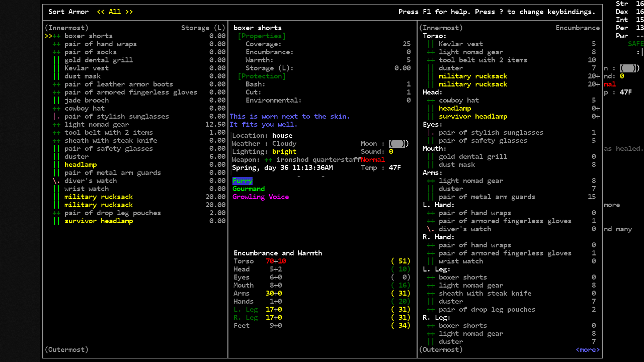Click the ironshod quarterstaff weapon name

(x=318, y=159)
